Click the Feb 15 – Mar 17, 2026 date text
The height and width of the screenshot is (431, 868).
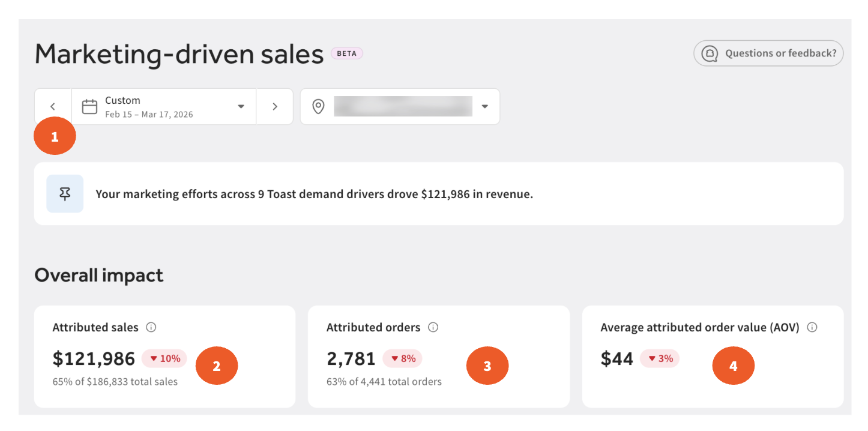pos(149,114)
